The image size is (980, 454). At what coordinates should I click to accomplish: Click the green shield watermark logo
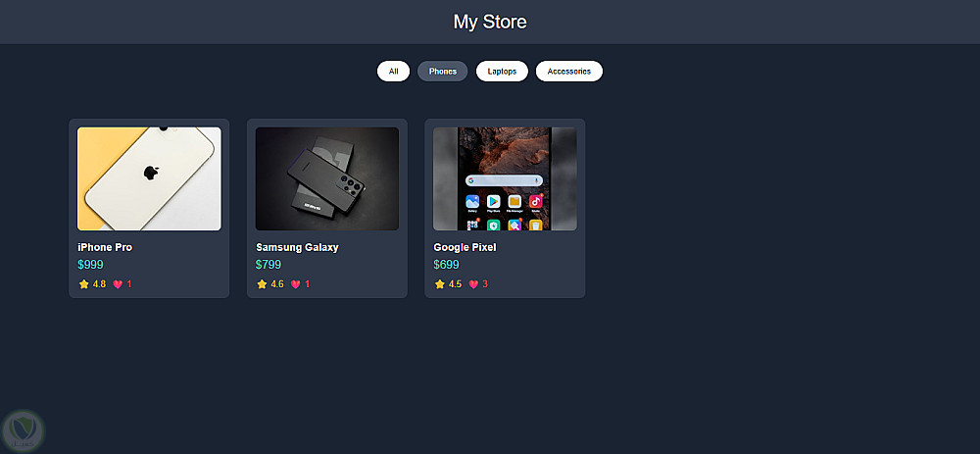pos(23,430)
